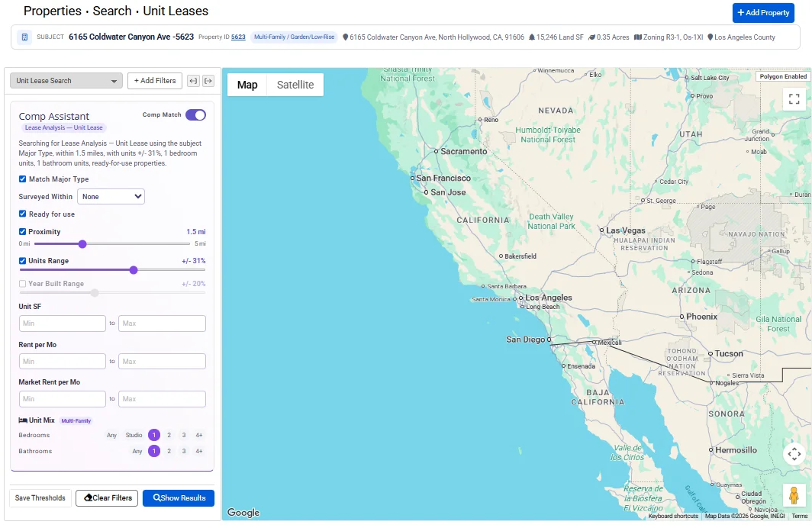Select 2 bedrooms option

(169, 436)
